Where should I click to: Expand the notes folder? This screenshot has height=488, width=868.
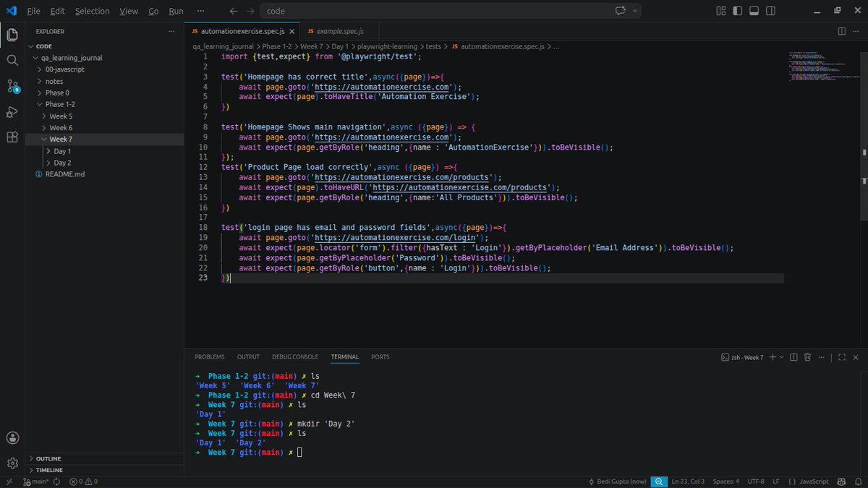tap(105, 81)
